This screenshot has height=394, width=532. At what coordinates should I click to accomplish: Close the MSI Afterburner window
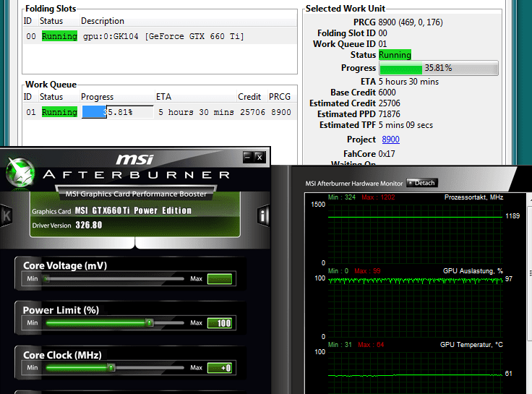click(259, 157)
